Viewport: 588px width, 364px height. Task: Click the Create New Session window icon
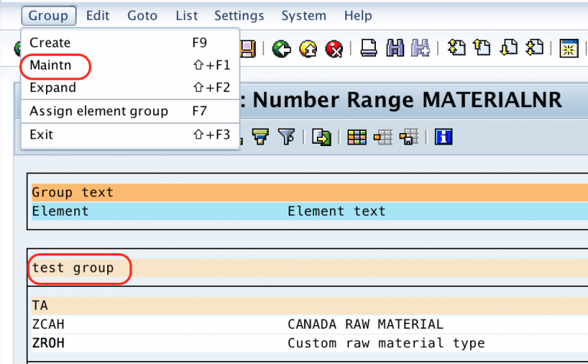click(x=569, y=48)
